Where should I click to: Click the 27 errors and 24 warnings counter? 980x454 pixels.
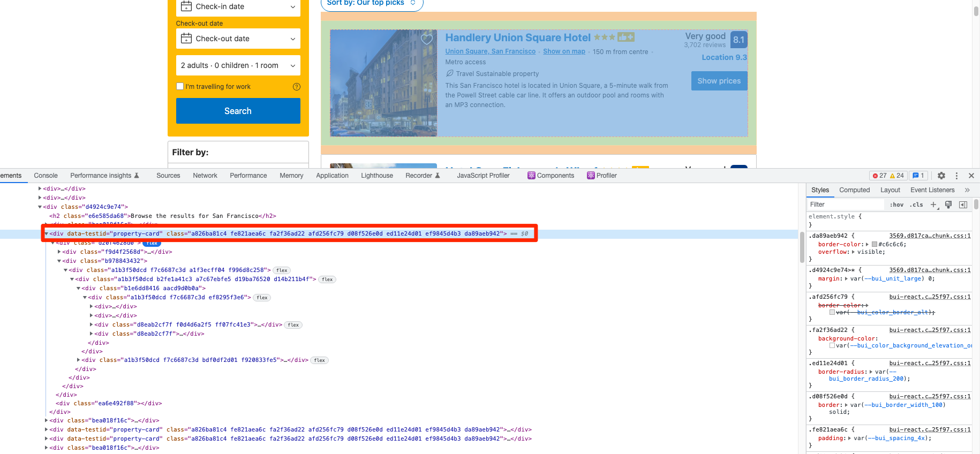(x=888, y=176)
